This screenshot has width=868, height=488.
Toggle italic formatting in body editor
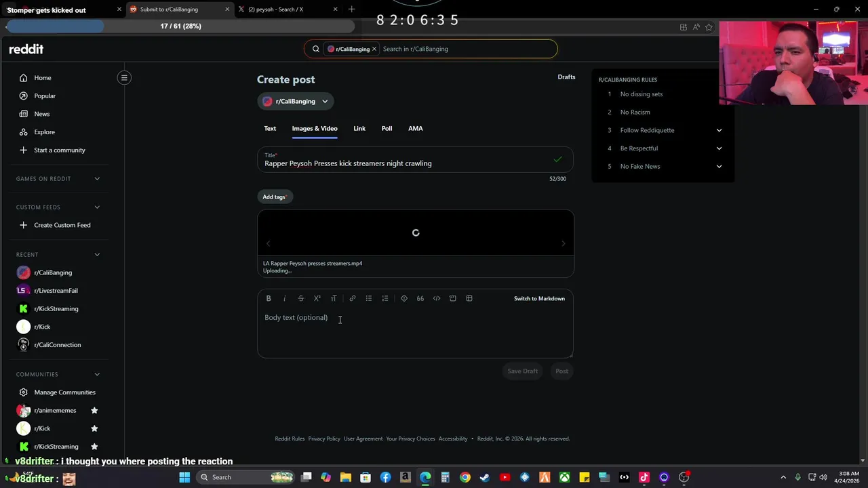[x=285, y=298]
